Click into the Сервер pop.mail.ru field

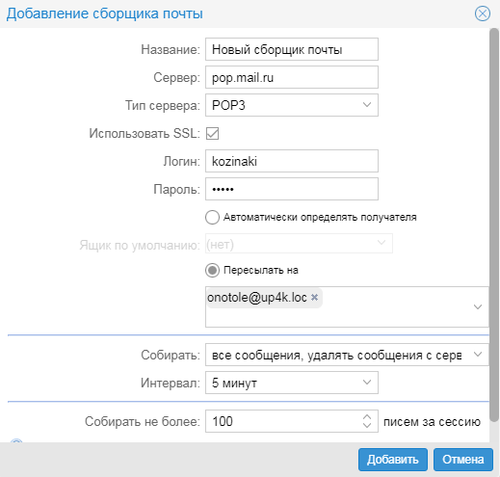[x=292, y=77]
